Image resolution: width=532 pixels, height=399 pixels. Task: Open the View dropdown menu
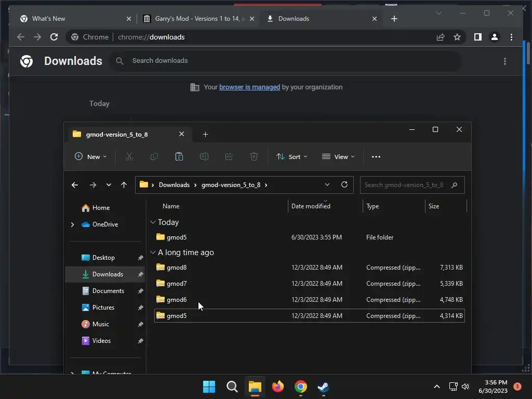[x=338, y=157]
